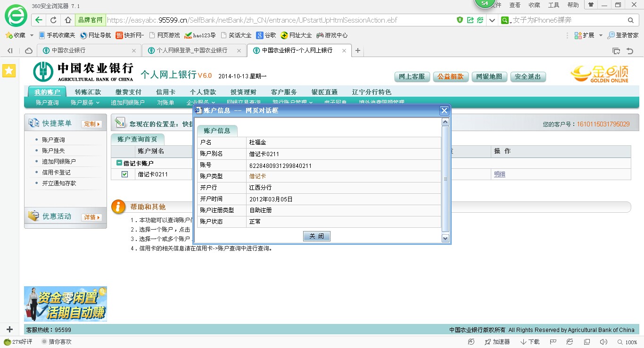Mute sound using the speaker icon
The height and width of the screenshot is (348, 644).
coord(604,342)
